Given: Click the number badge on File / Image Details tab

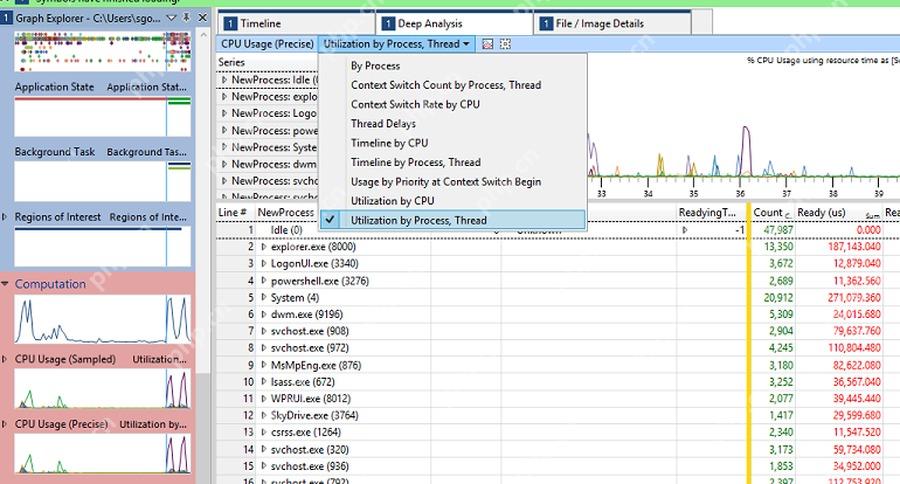Looking at the screenshot, I should pos(546,24).
